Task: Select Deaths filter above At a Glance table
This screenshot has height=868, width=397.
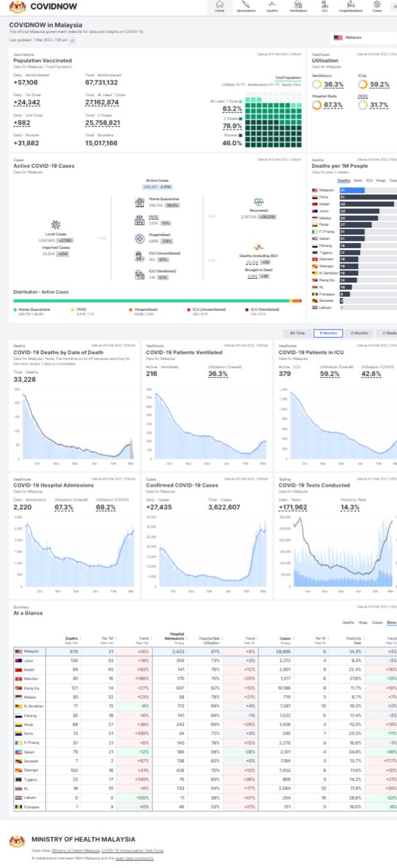Action: 348,622
